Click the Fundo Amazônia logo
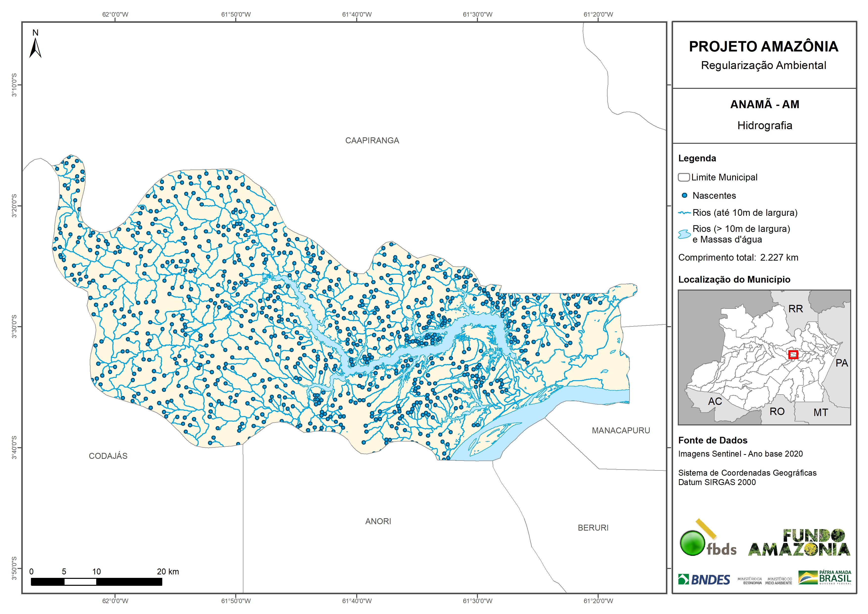 (x=799, y=543)
